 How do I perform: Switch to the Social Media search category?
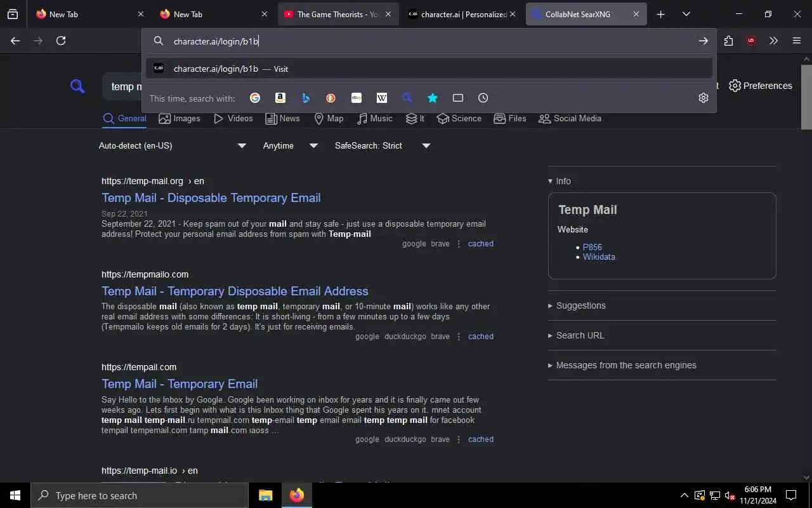click(x=570, y=119)
